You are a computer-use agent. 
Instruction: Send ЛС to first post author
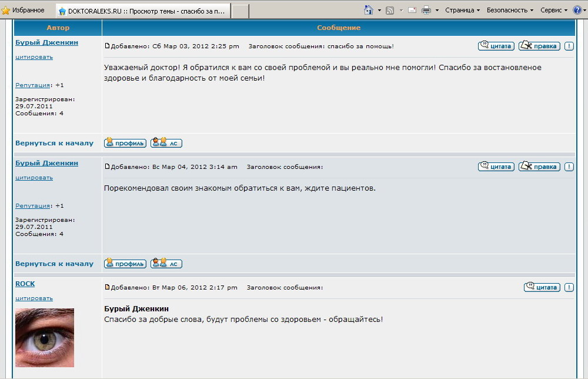pos(166,143)
